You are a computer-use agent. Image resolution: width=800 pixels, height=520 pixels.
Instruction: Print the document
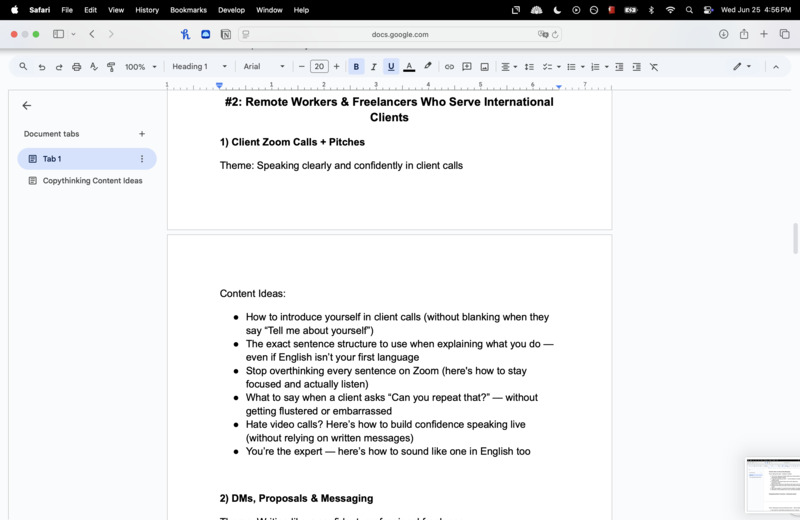click(77, 67)
